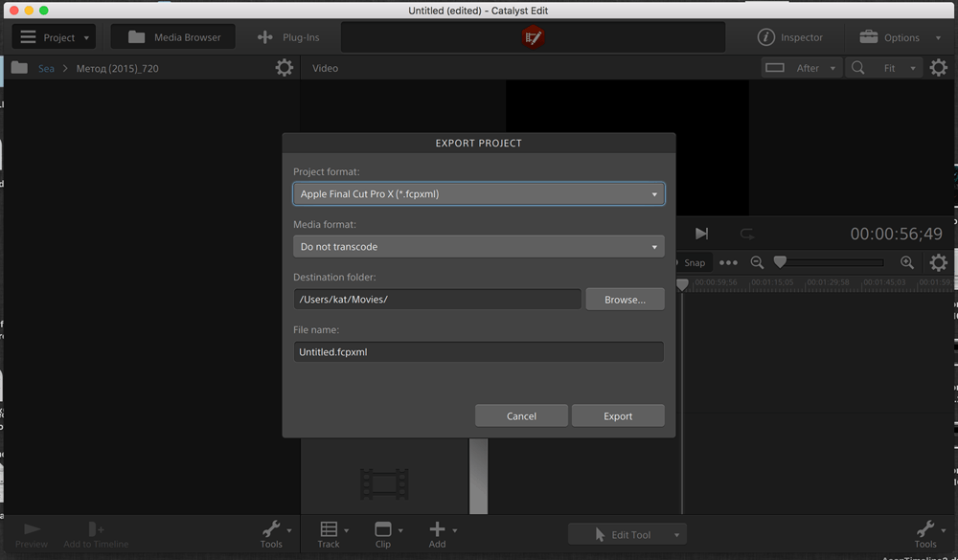Open the Media Browser tab

173,37
